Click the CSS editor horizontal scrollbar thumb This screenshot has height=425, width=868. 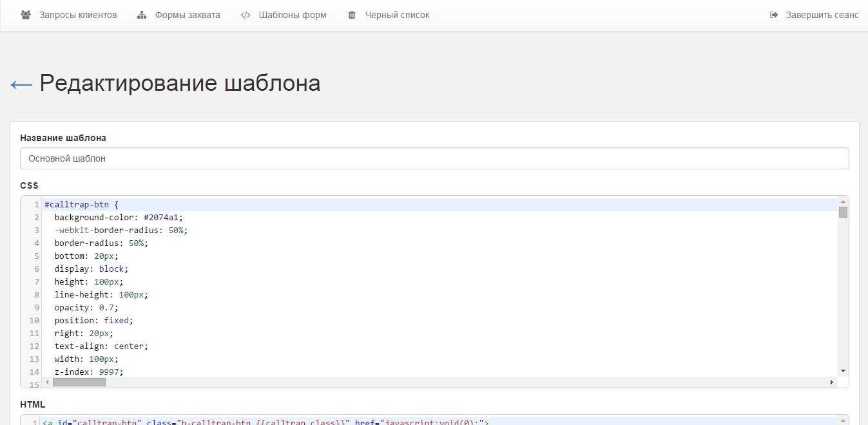[x=79, y=382]
